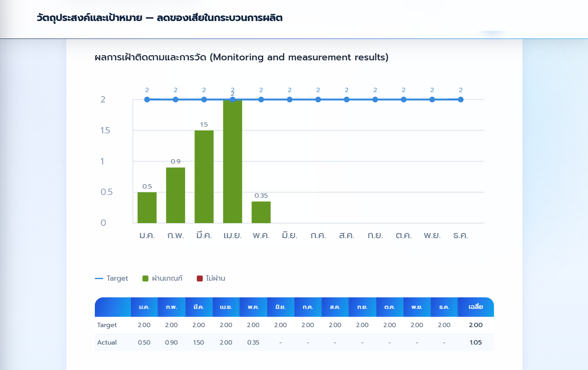
Task: Click Actual value 0.90 in the table
Action: tap(171, 343)
